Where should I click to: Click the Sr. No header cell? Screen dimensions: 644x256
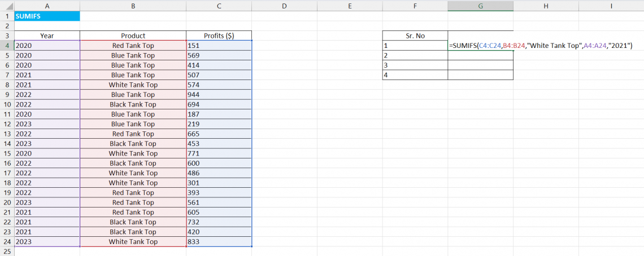tap(415, 36)
